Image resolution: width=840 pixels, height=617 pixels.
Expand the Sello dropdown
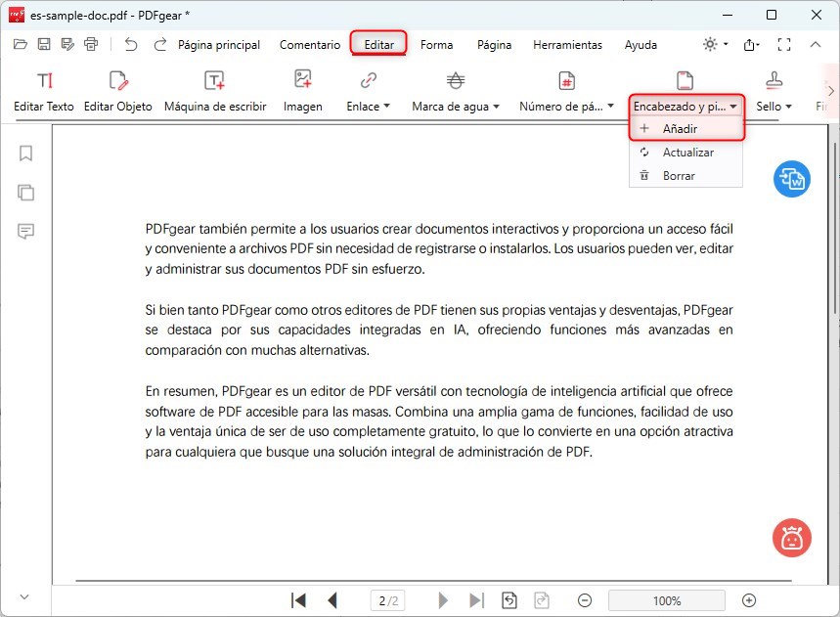(788, 106)
